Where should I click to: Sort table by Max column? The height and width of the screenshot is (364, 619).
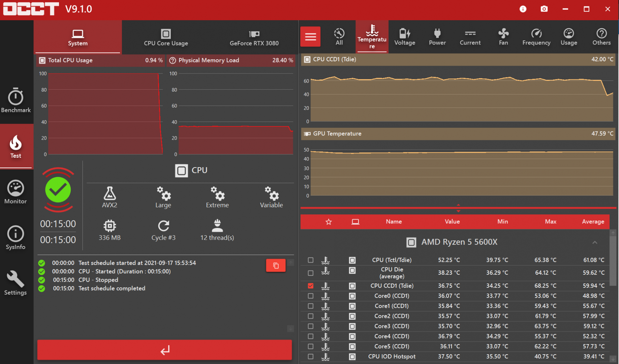pos(551,222)
